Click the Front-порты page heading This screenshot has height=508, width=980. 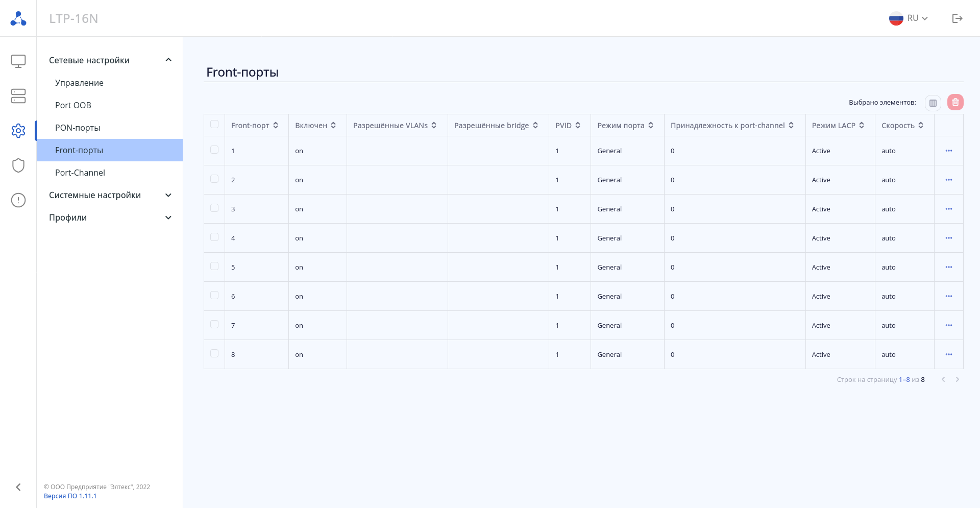(x=242, y=72)
